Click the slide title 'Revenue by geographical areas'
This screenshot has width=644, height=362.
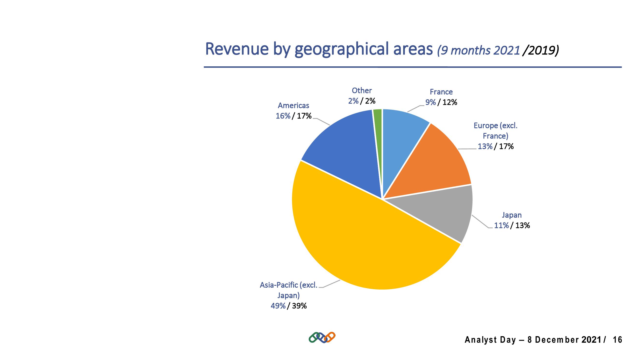click(x=319, y=49)
